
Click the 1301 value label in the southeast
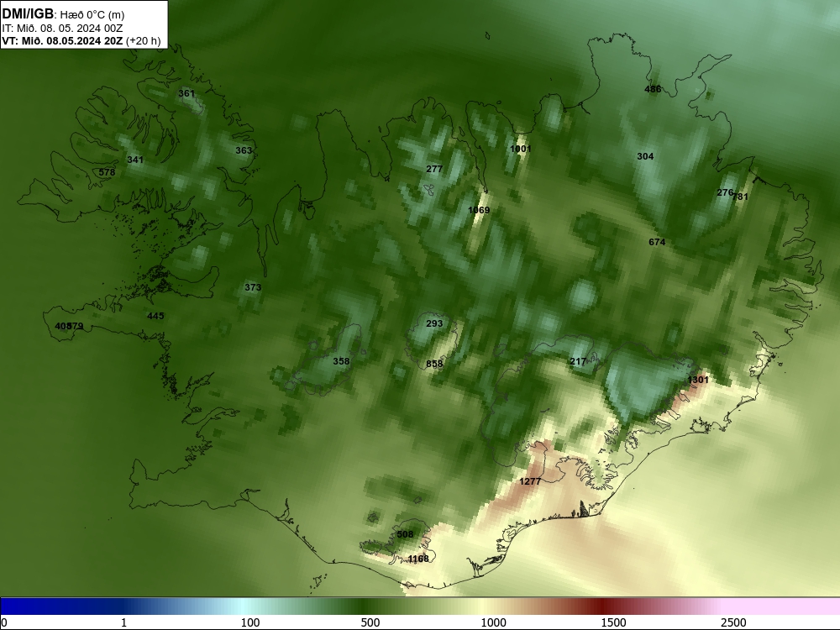(x=698, y=380)
